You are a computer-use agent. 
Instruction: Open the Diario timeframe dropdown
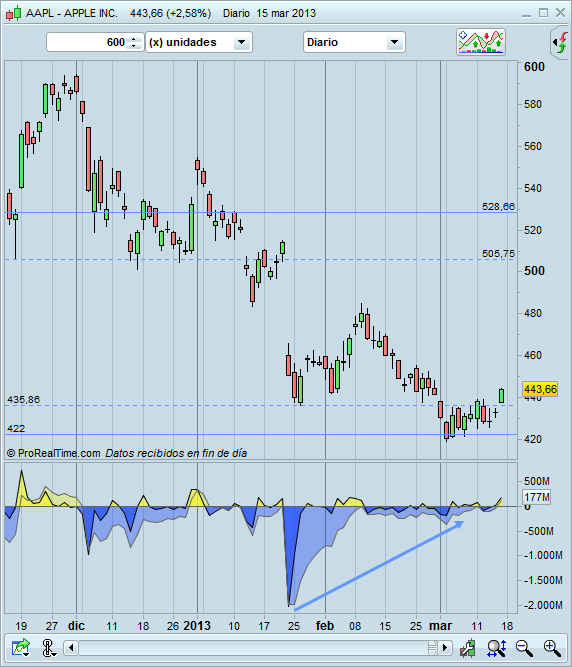pyautogui.click(x=354, y=42)
